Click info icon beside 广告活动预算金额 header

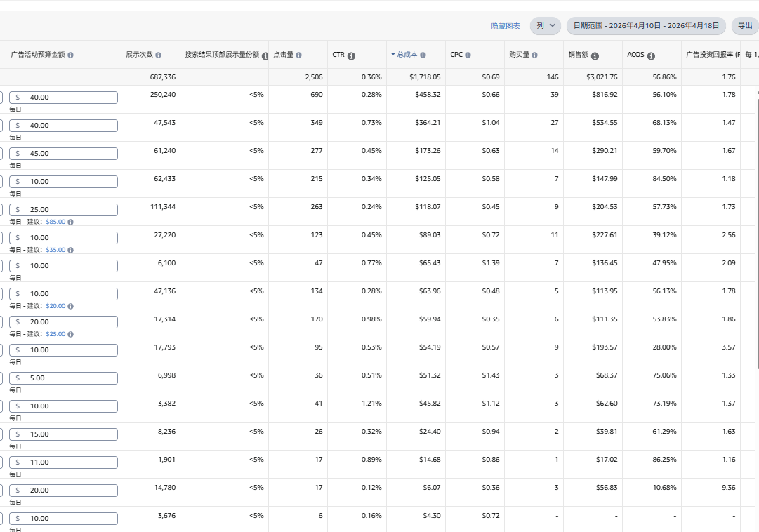click(x=70, y=55)
